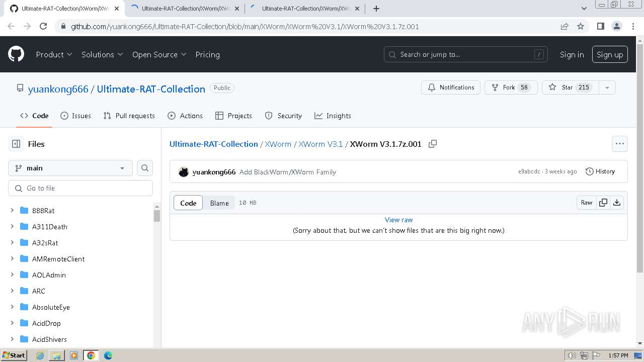Click the GitHub logo home icon
The height and width of the screenshot is (362, 644).
pos(16,54)
